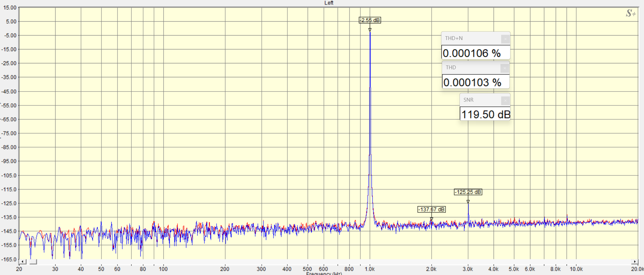This screenshot has height=275, width=644.
Task: Click the 0.000103 % THD value field
Action: tap(475, 82)
